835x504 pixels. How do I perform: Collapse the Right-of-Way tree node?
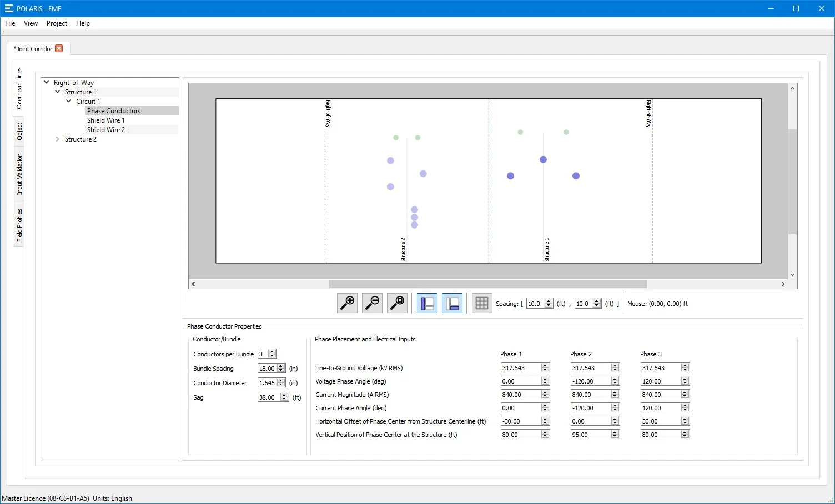[46, 82]
